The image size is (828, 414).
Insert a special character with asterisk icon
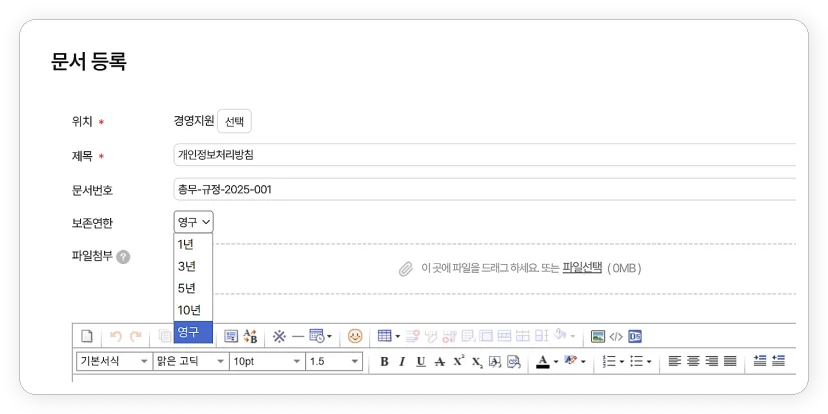tap(279, 336)
